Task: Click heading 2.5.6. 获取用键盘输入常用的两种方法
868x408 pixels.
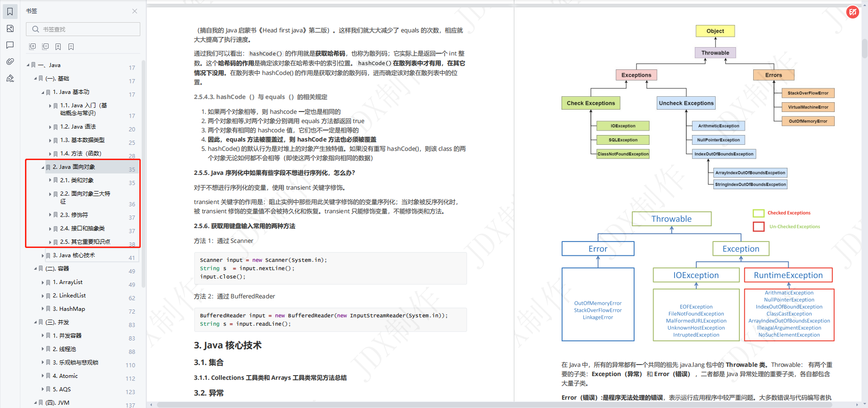Action: tap(244, 226)
